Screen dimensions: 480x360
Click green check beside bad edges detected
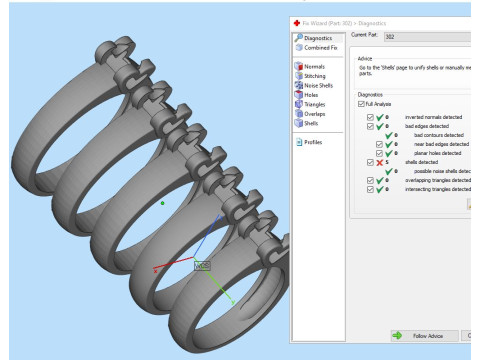380,126
